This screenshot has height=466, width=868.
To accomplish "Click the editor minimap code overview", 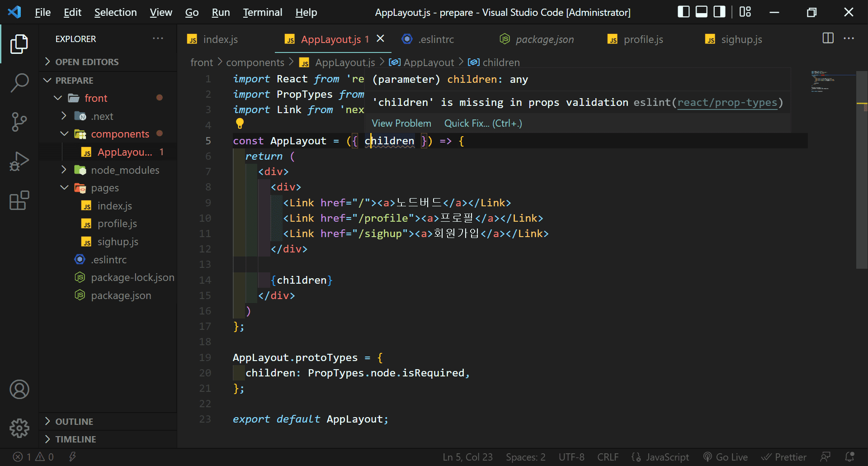I will [x=823, y=81].
